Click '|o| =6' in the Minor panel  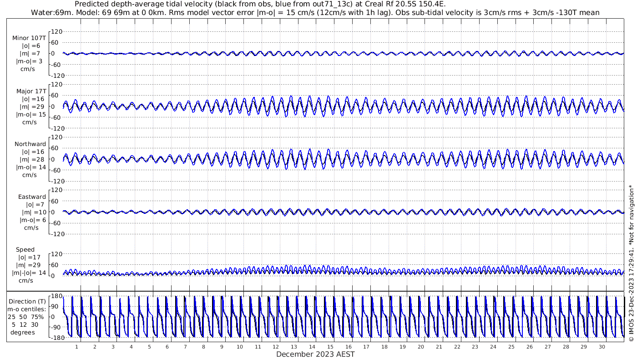tap(31, 46)
